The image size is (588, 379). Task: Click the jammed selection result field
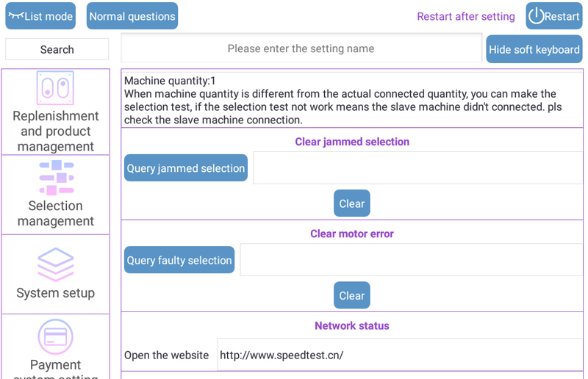point(417,168)
